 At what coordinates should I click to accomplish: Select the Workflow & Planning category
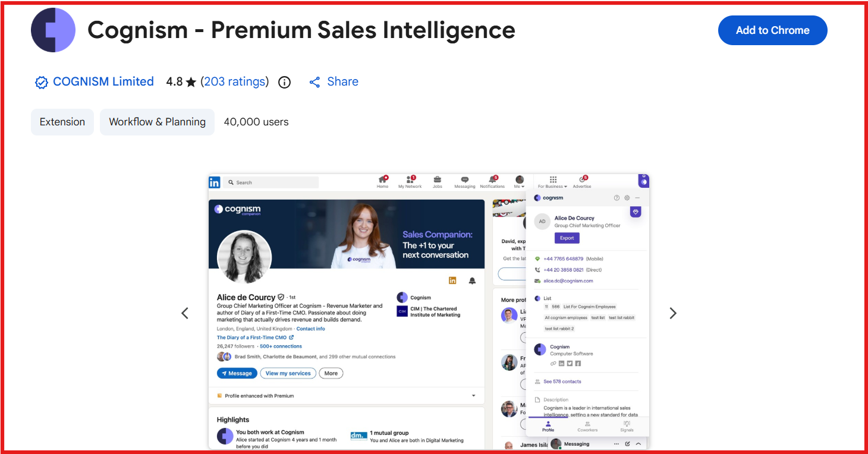point(157,121)
